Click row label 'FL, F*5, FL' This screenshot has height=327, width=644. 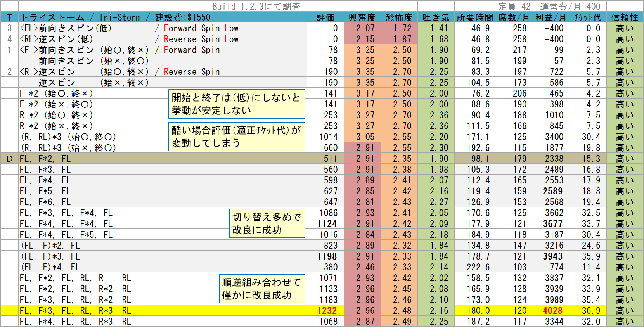click(45, 191)
